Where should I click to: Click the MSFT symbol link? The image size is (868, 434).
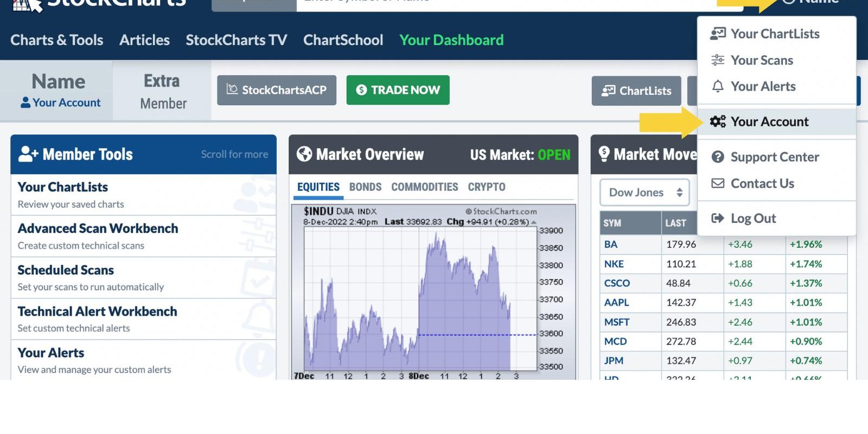(x=617, y=322)
